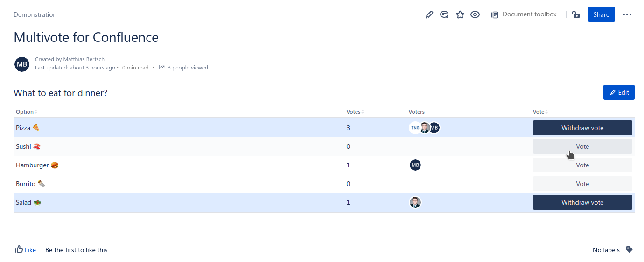Open page restrictions padlock icon

[x=576, y=15]
